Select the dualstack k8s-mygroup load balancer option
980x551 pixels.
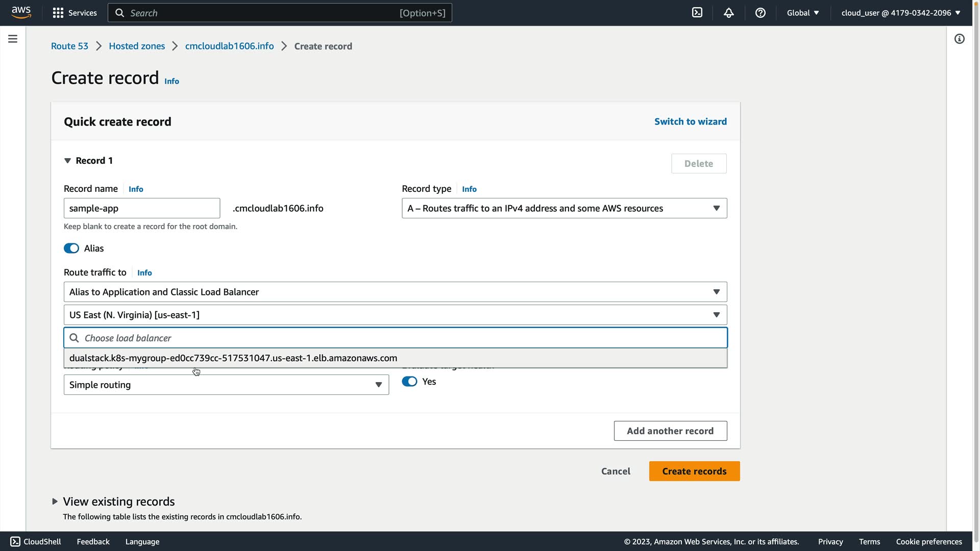(233, 358)
